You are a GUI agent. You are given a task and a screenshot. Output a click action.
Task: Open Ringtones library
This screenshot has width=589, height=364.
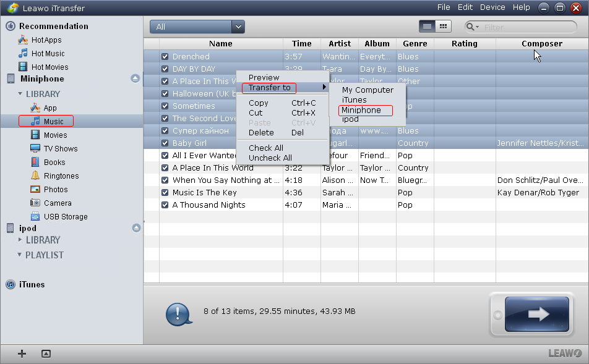click(55, 176)
